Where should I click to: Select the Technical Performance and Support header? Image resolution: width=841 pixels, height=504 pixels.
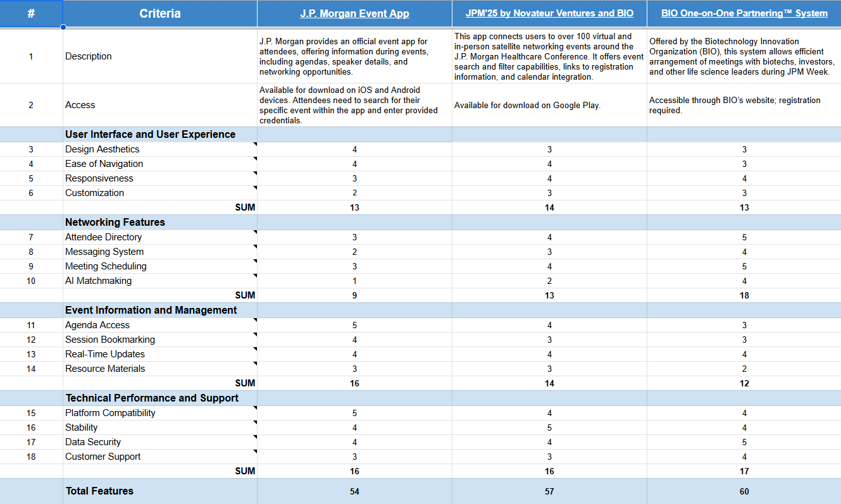152,398
